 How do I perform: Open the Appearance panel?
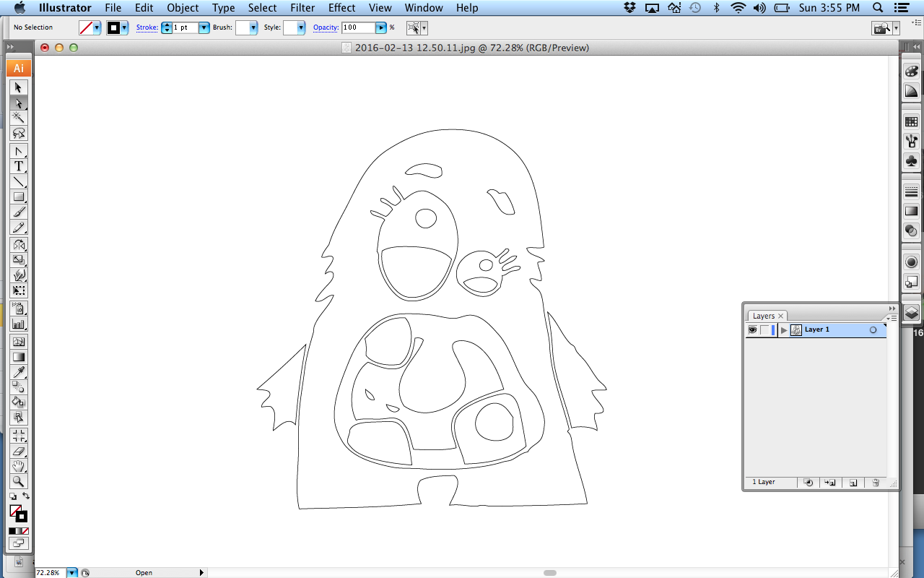coord(911,262)
